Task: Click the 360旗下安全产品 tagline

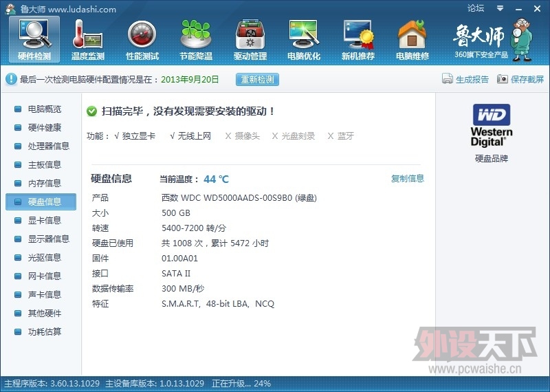Action: tap(481, 55)
